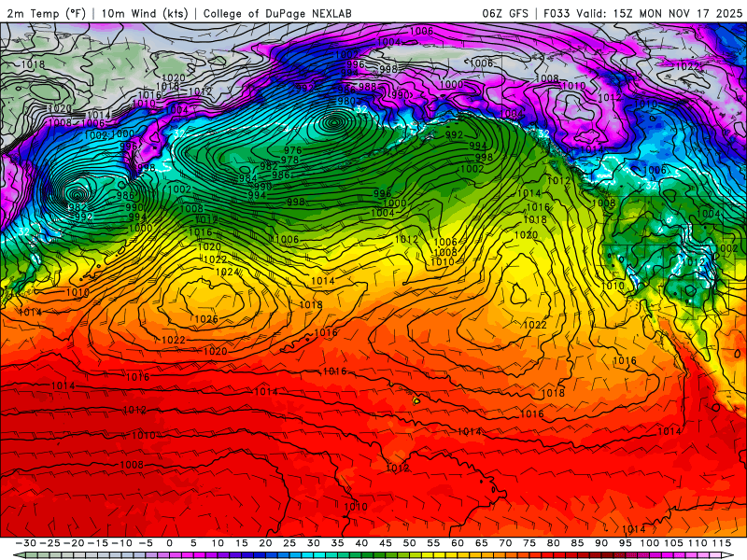Click the 20 value on the temperature scale

[265, 543]
